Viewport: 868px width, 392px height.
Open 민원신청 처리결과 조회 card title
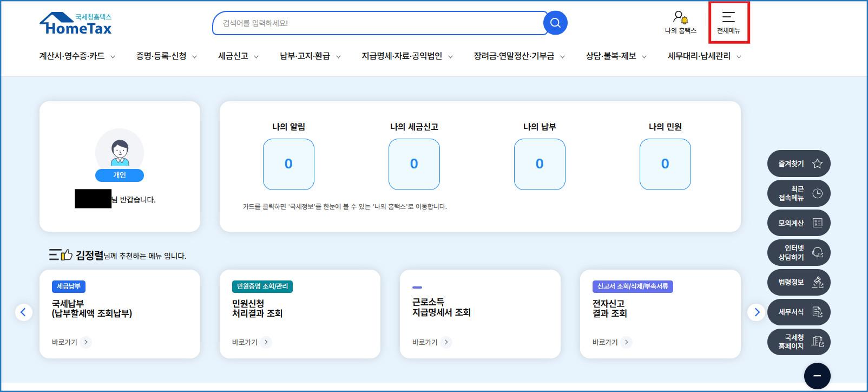tap(257, 308)
